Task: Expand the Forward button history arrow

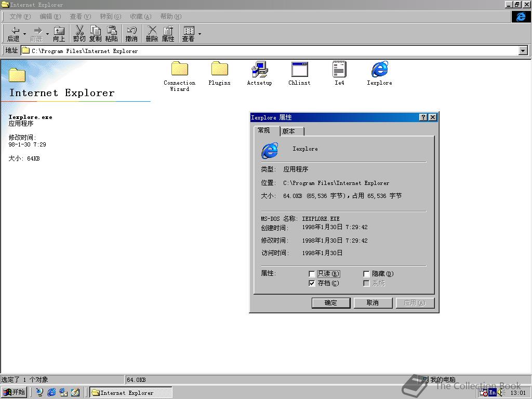Action: point(47,34)
